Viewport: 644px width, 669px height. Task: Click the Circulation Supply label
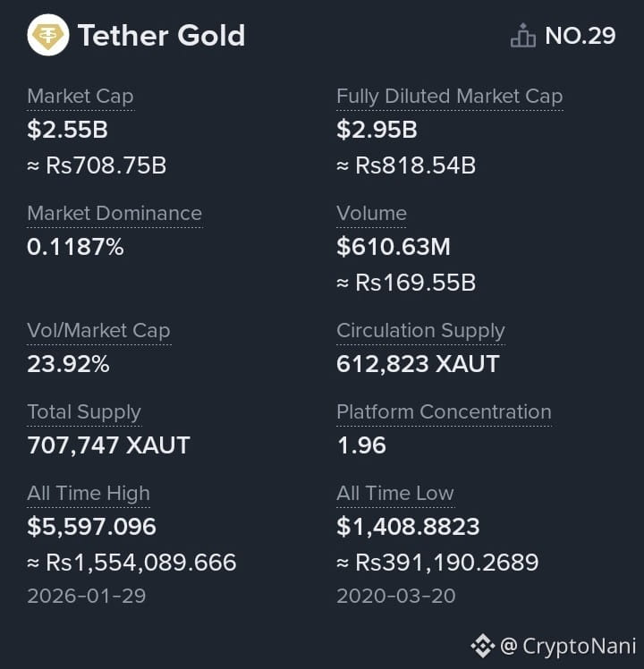tap(420, 331)
